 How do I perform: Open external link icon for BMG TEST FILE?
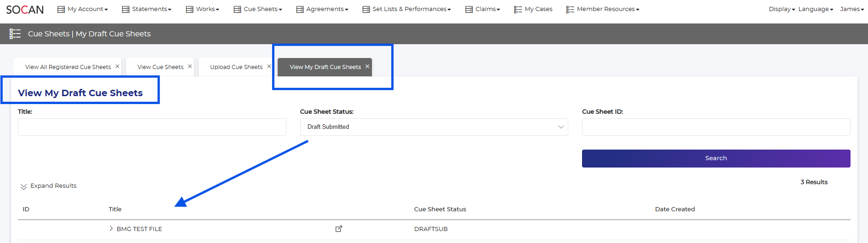[x=339, y=229]
